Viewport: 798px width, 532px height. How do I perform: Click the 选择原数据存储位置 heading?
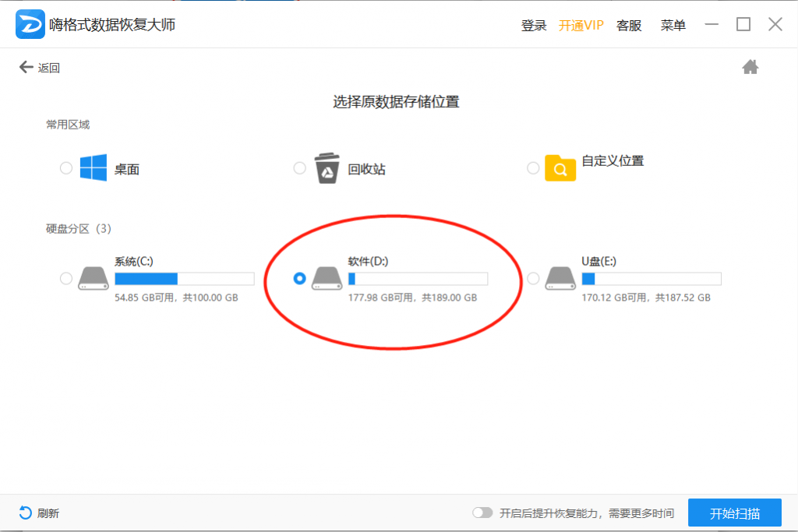tap(396, 102)
